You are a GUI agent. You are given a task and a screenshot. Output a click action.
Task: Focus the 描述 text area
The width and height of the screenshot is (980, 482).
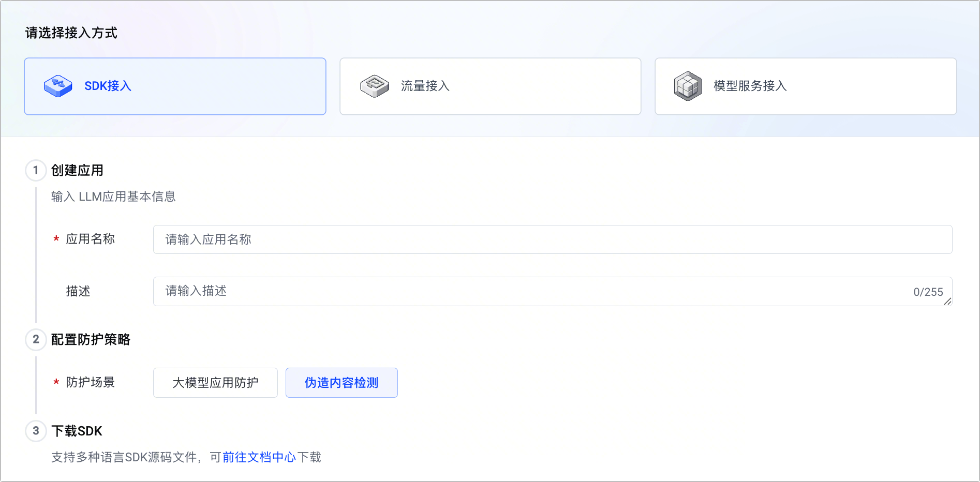click(553, 291)
